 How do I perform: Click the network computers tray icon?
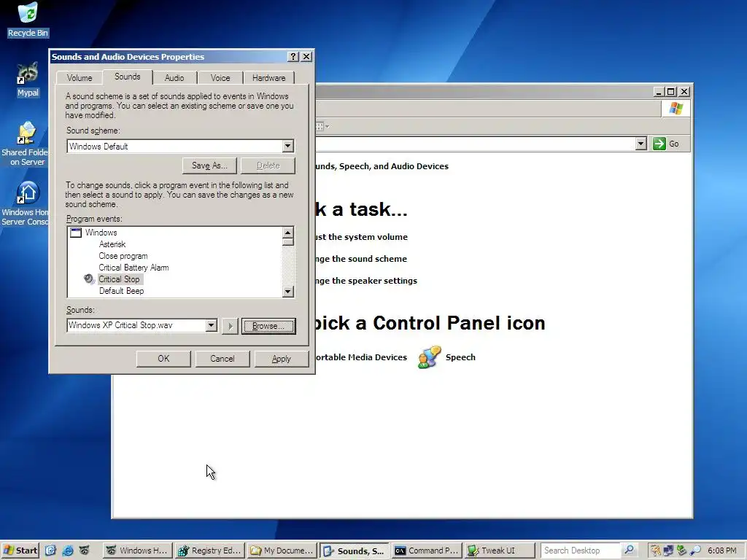(668, 551)
